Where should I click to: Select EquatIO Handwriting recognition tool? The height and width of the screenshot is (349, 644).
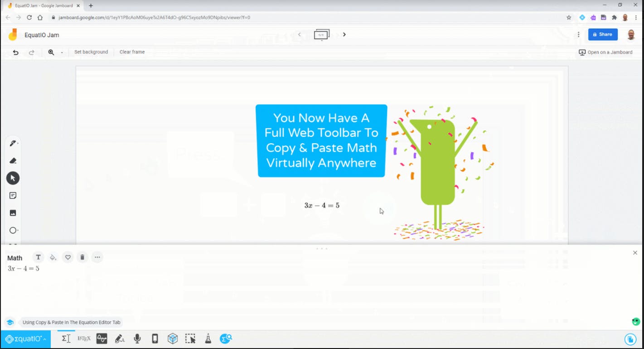click(x=120, y=338)
